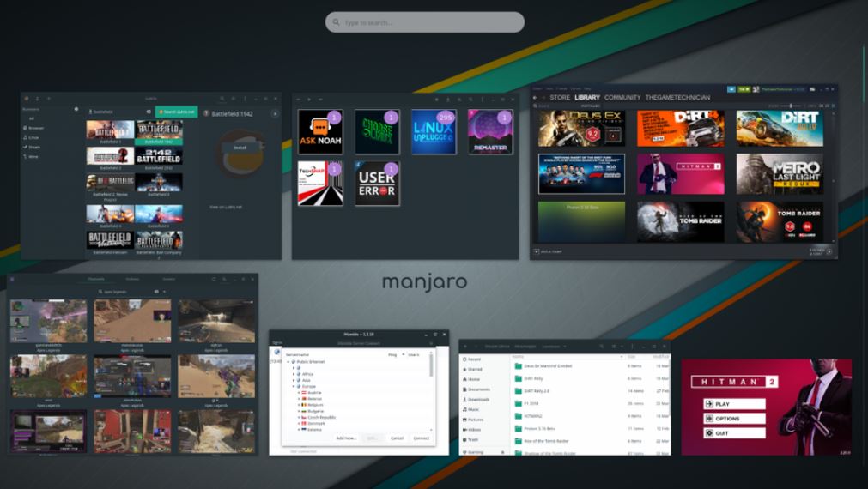Select Wine runner in Lutris sidebar
Screen dimensions: 868x489
pos(31,156)
